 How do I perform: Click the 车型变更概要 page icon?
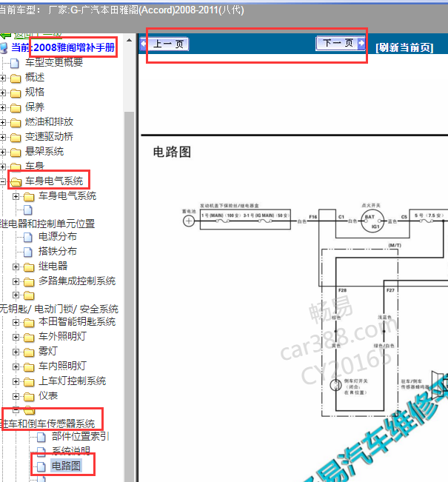click(15, 63)
